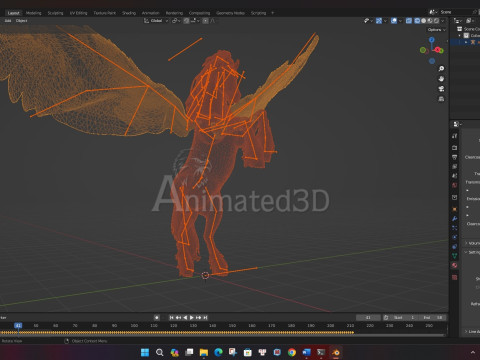Open the Rendering workspace tab
This screenshot has width=480, height=360.
[174, 13]
